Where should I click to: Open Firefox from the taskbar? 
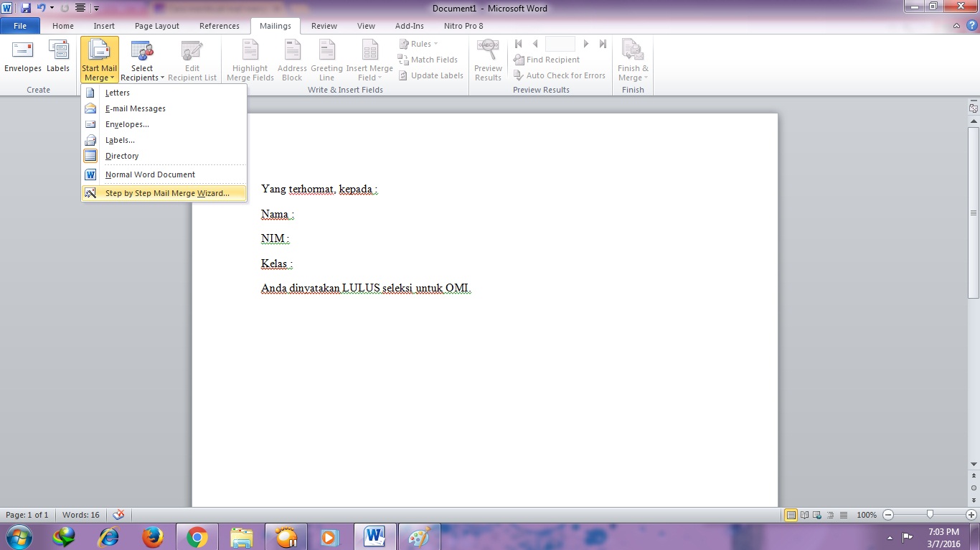(153, 536)
